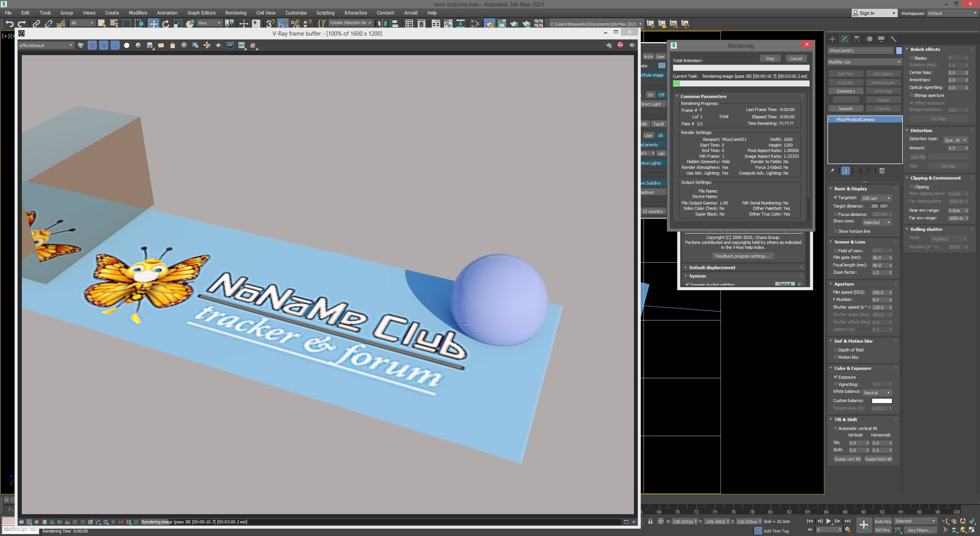980x536 pixels.
Task: Toggle Percent Snap in main toolbar
Action: 295,24
